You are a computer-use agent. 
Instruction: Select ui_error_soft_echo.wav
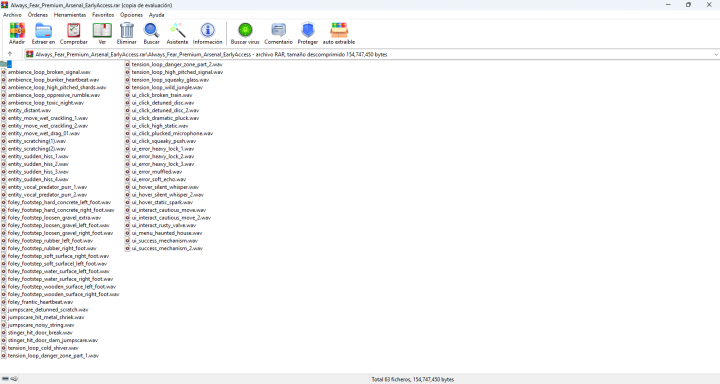[x=156, y=179]
